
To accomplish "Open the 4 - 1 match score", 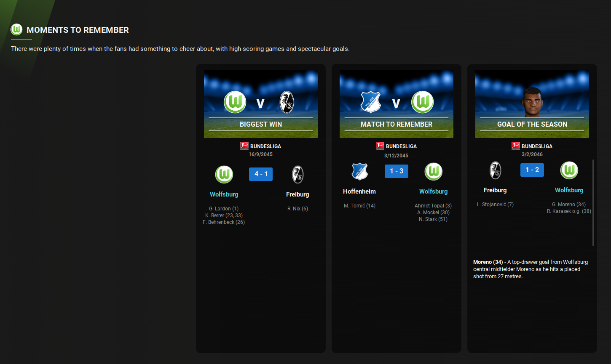I will [261, 174].
